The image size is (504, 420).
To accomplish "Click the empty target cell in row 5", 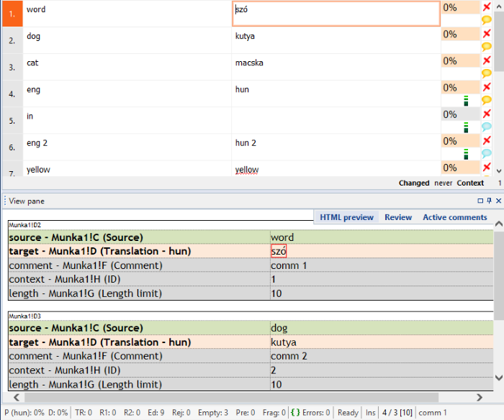I will [x=336, y=120].
